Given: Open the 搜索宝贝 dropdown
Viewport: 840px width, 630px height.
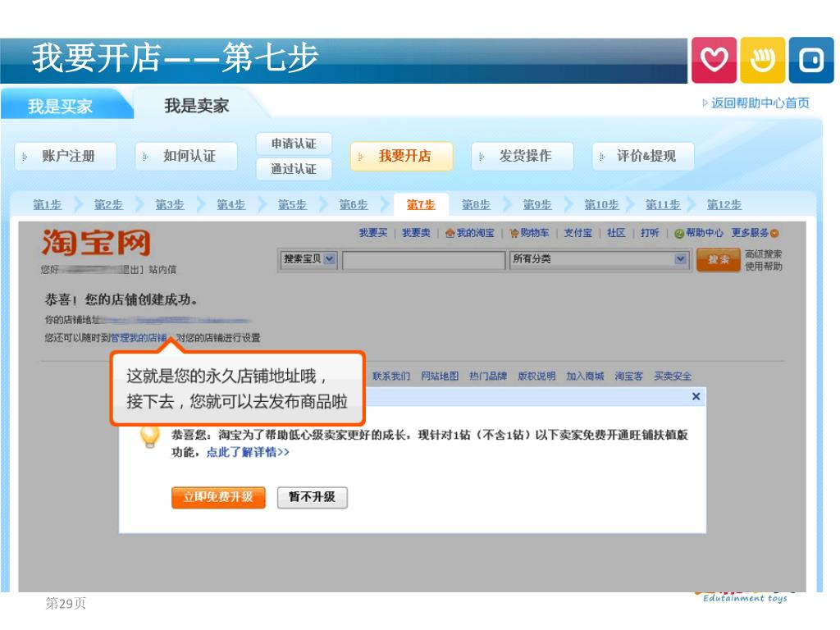Looking at the screenshot, I should pyautogui.click(x=308, y=259).
